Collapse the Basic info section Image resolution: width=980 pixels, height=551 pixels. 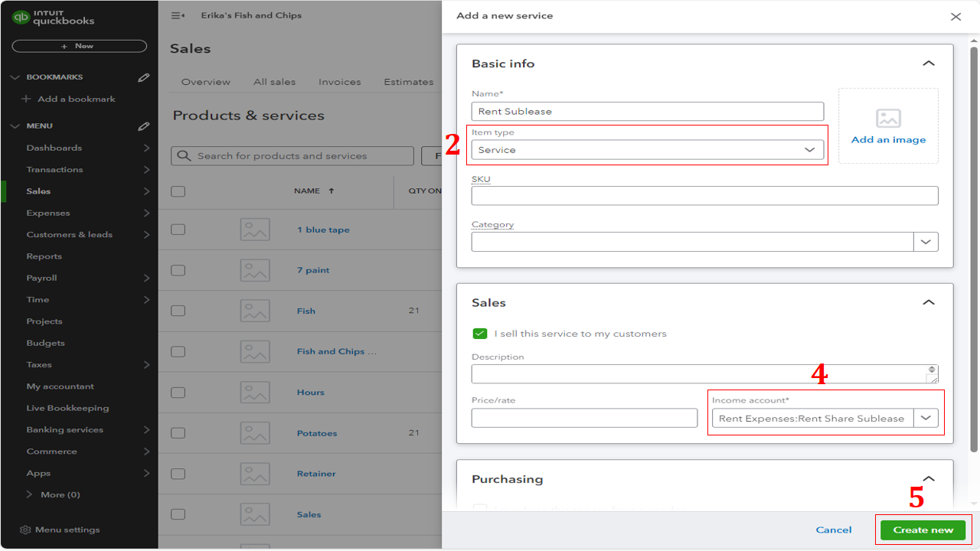(x=929, y=64)
